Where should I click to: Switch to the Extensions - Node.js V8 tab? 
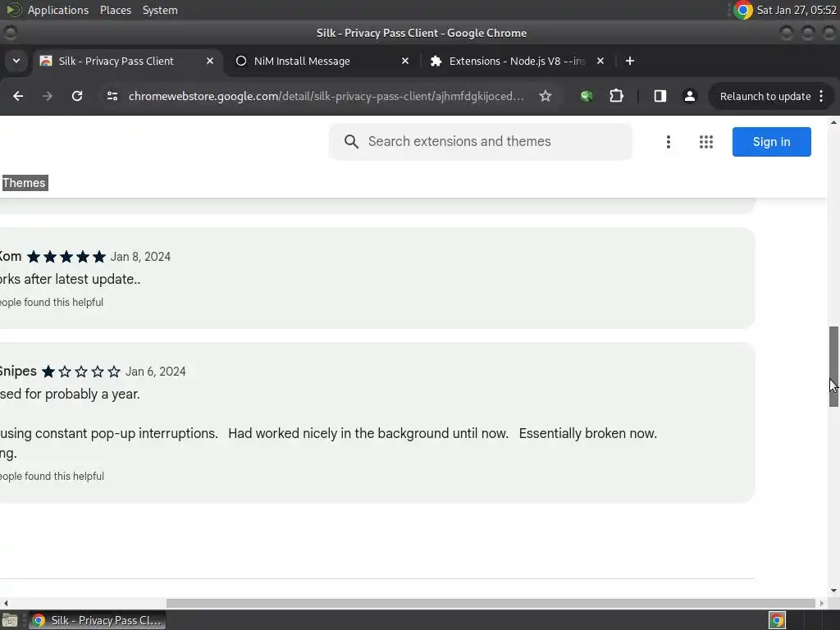tap(517, 61)
